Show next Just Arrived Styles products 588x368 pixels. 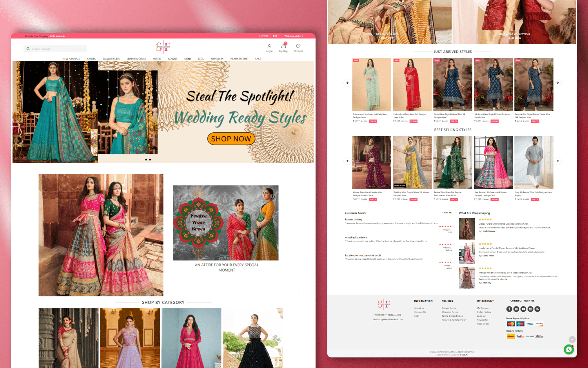558,83
